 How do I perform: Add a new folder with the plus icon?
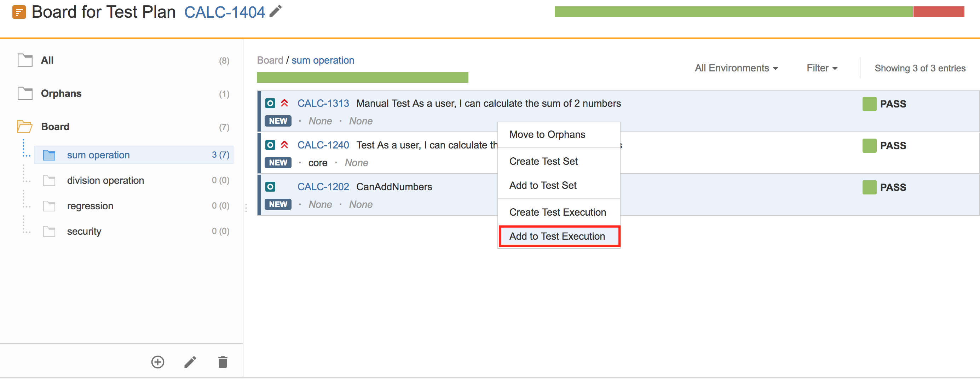point(158,362)
